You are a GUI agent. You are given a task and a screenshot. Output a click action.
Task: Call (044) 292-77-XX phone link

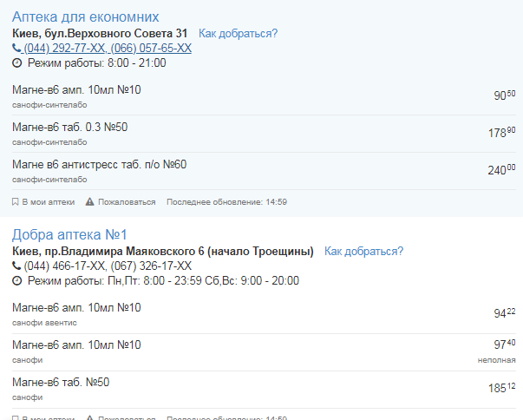[x=64, y=48]
